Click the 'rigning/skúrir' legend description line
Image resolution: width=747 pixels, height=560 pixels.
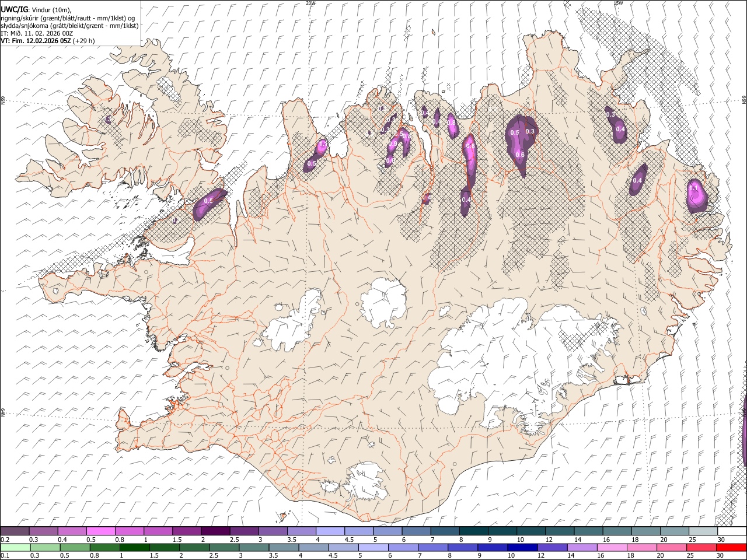click(x=68, y=18)
